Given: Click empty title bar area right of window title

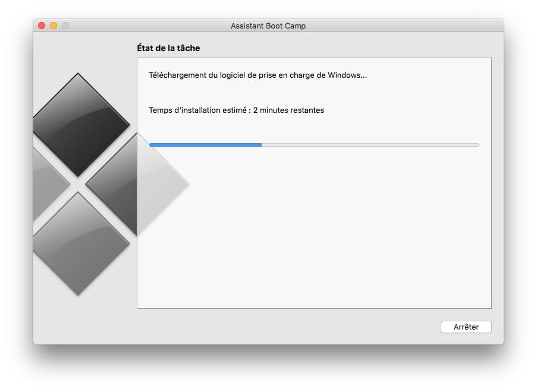Looking at the screenshot, I should (x=404, y=26).
